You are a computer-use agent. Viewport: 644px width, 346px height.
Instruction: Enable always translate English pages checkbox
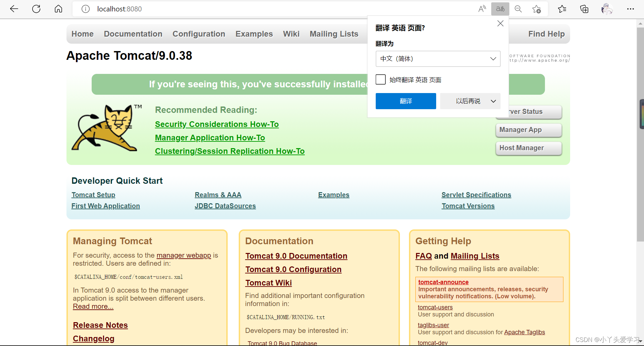click(x=380, y=80)
